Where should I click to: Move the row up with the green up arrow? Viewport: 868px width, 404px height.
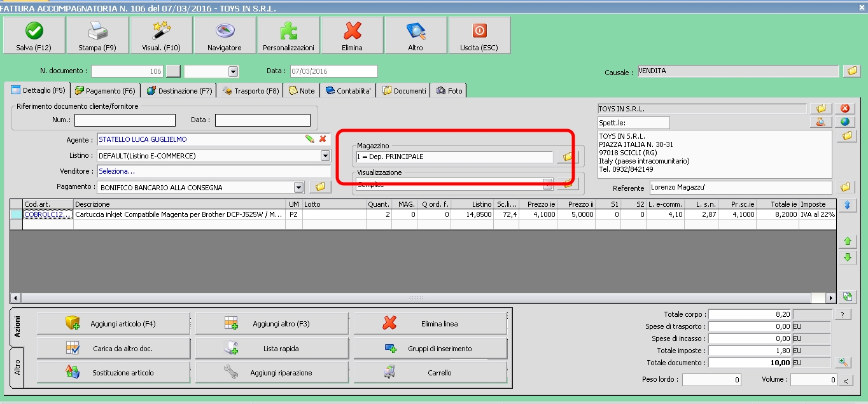point(847,242)
